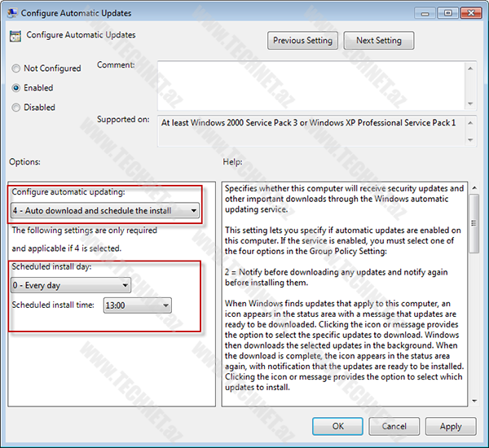Go to Previous Setting
The width and height of the screenshot is (489, 448).
click(302, 41)
